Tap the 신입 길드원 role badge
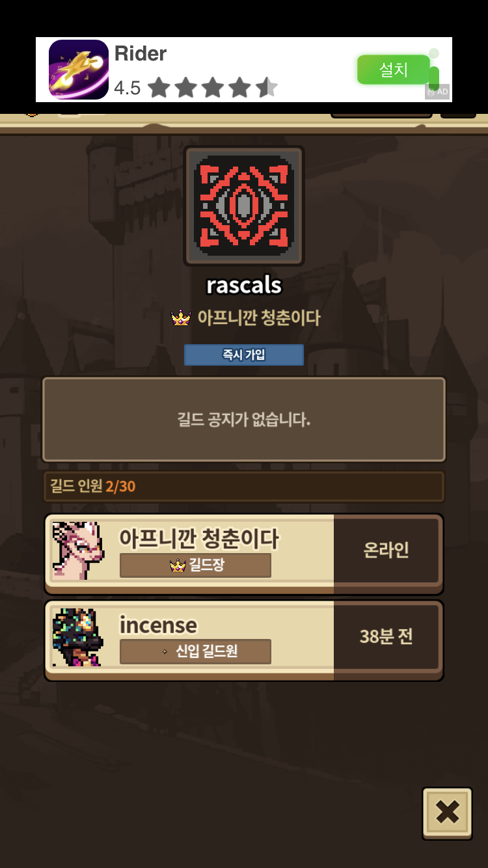 (195, 651)
